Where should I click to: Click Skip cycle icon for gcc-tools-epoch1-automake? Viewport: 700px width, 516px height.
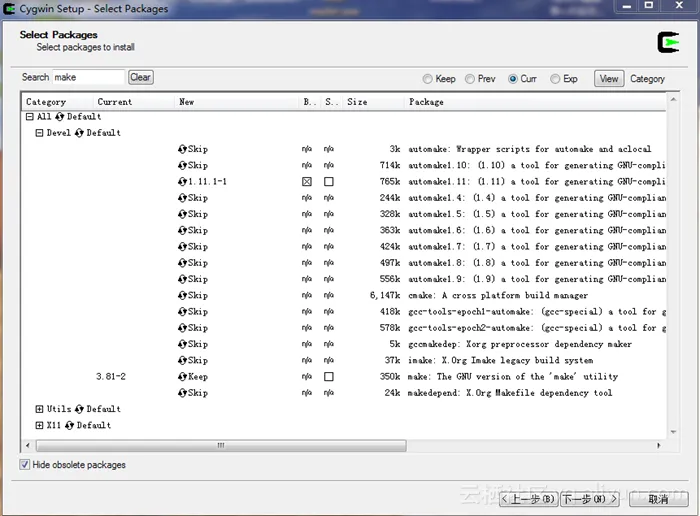(x=182, y=312)
